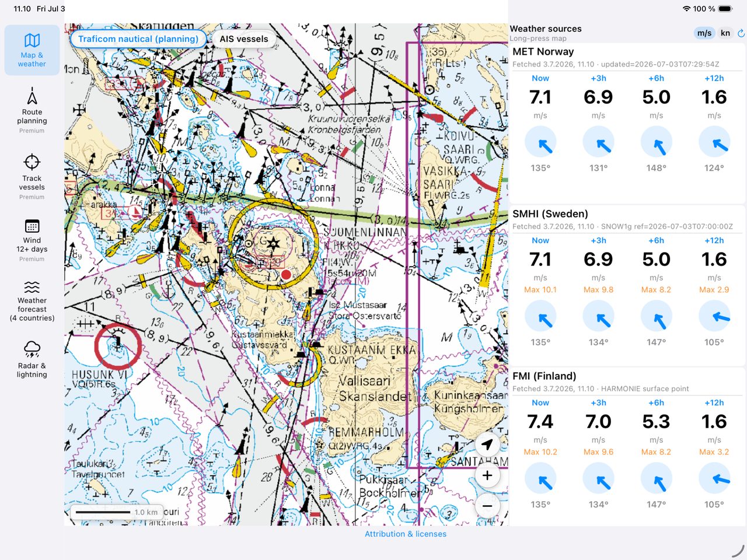Select Traficom nautical (planning) chart layer
The height and width of the screenshot is (560, 747).
pyautogui.click(x=138, y=39)
